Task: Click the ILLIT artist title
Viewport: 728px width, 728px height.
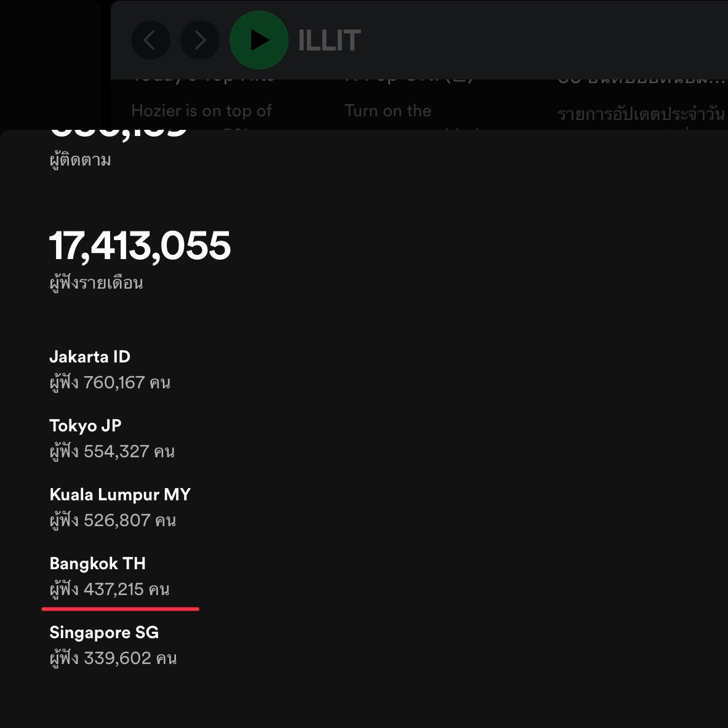Action: tap(329, 41)
